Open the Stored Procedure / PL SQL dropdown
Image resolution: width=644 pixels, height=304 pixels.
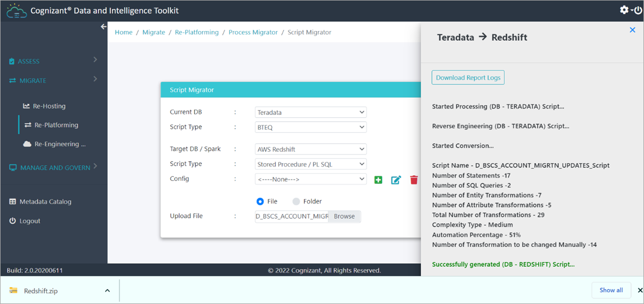(311, 164)
